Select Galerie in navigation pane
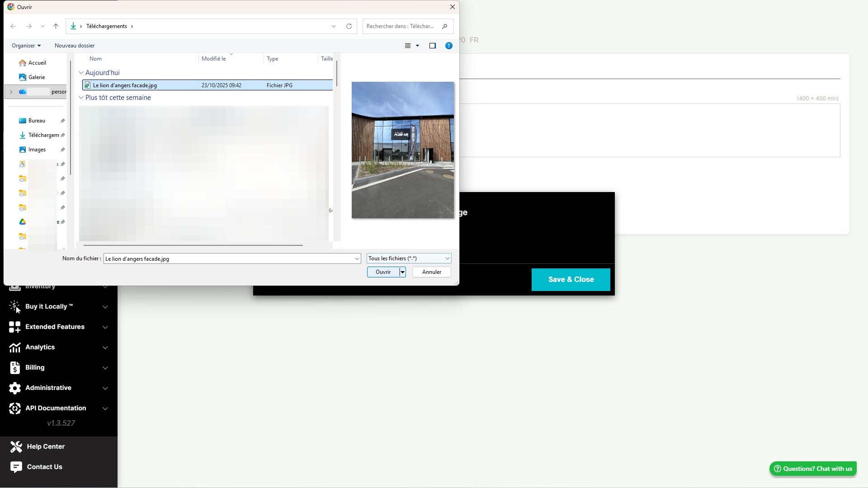The width and height of the screenshot is (868, 488). pyautogui.click(x=36, y=77)
